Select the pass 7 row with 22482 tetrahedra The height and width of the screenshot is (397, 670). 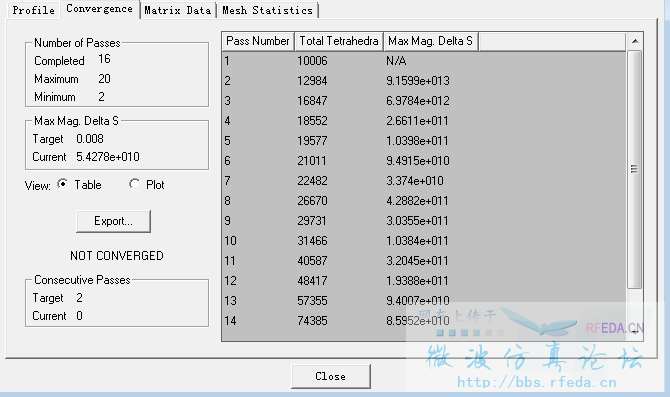424,181
